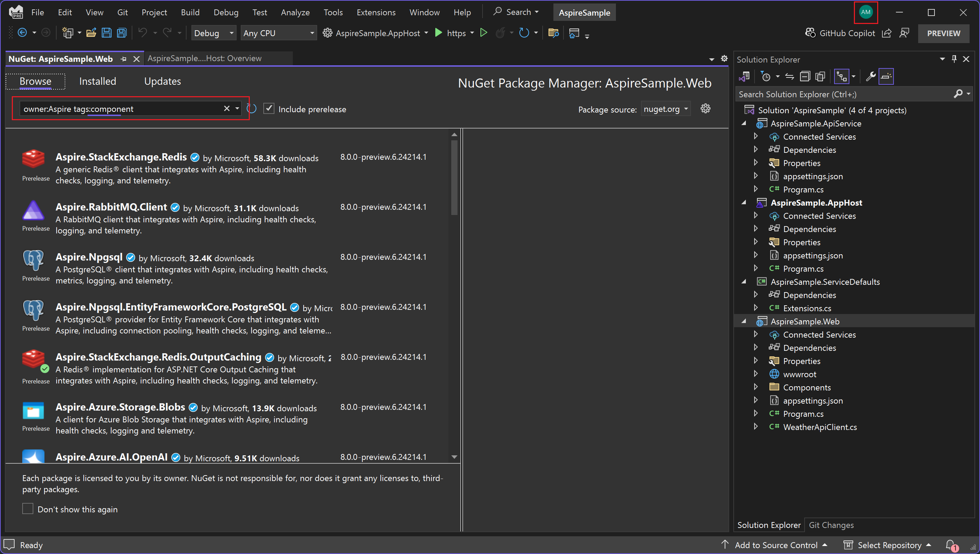Open the Debug configuration dropdown
Screen dimensions: 980x554
coord(214,33)
